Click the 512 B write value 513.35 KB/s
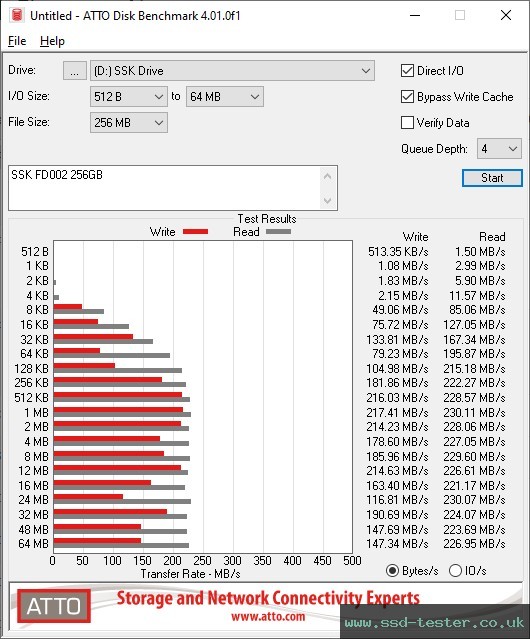 pyautogui.click(x=398, y=251)
